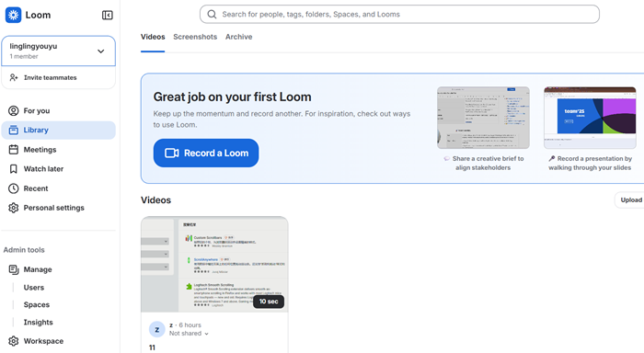The image size is (644, 353).
Task: Open the presentation slides inspiration thumbnail
Action: [590, 118]
